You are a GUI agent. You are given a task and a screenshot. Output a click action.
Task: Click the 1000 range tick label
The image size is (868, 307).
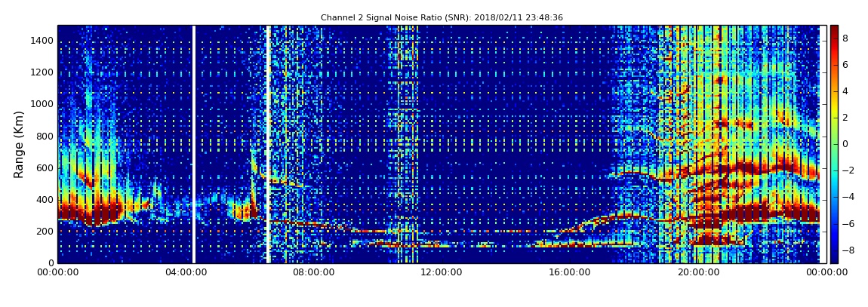(42, 104)
